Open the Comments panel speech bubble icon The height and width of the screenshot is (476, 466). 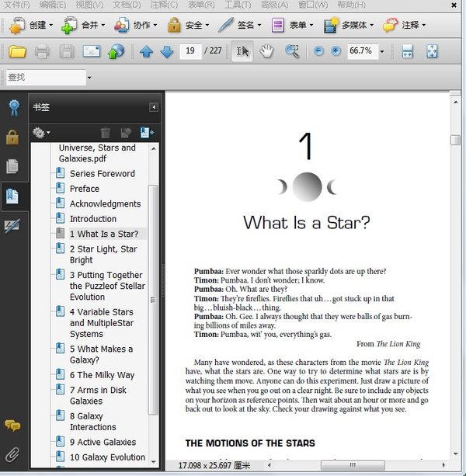tap(12, 426)
